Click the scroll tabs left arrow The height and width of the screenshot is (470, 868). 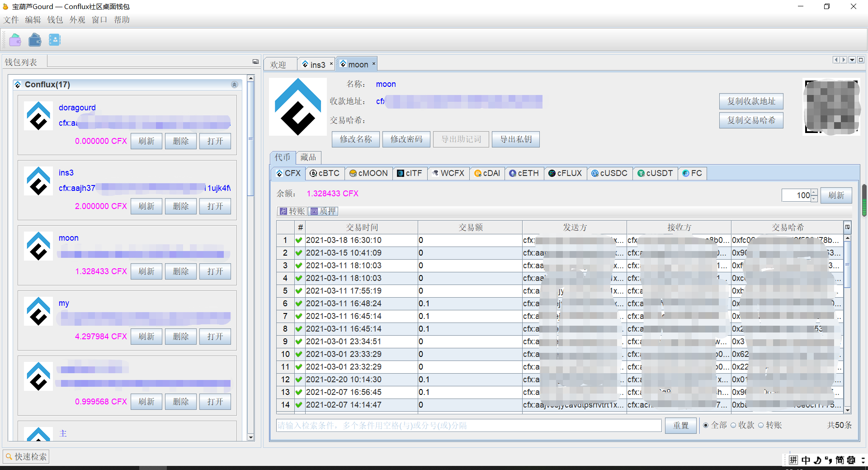point(836,60)
